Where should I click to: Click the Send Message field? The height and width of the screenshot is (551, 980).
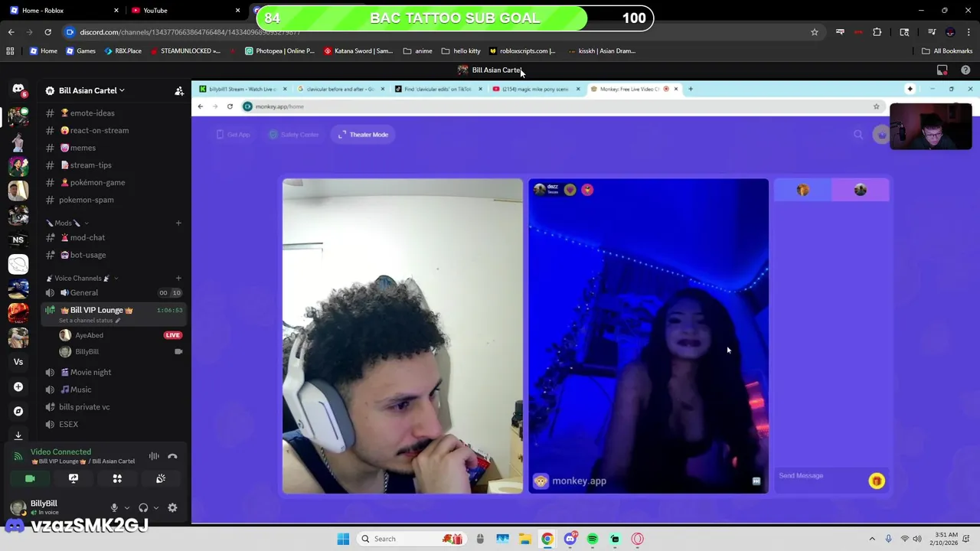[820, 476]
